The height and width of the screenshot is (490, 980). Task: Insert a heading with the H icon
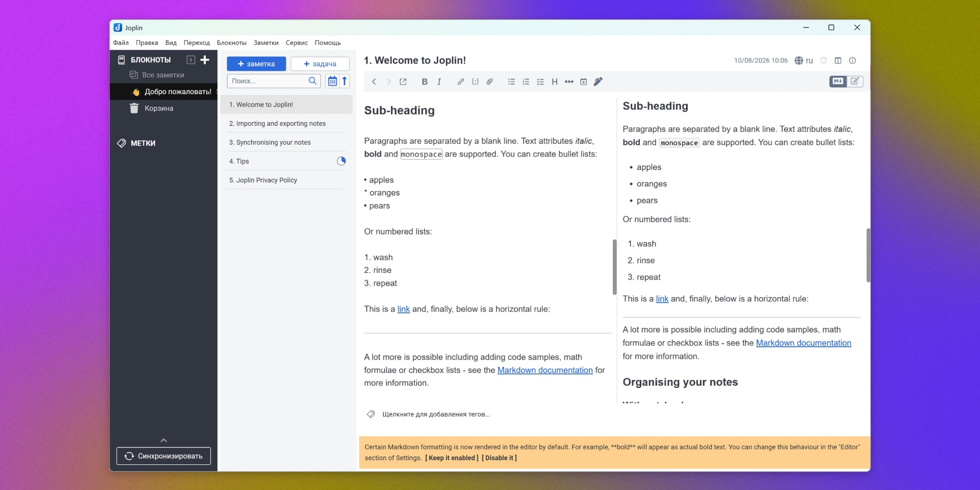tap(555, 82)
